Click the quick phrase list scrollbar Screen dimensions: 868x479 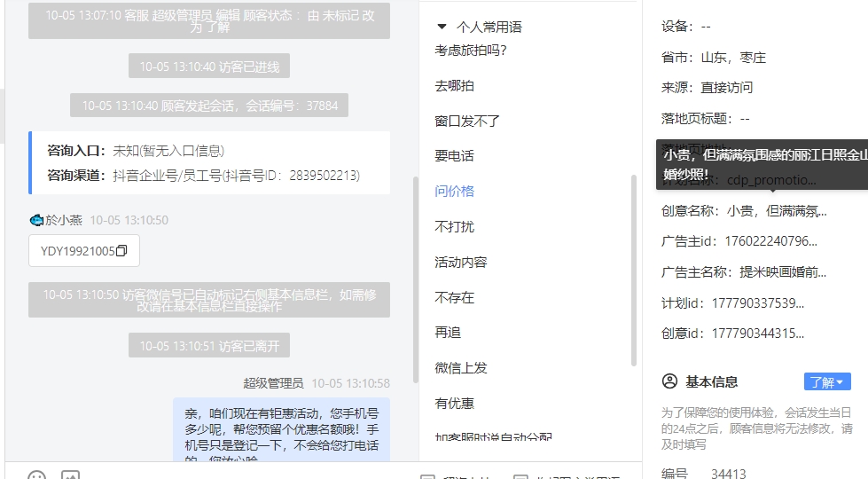634,271
